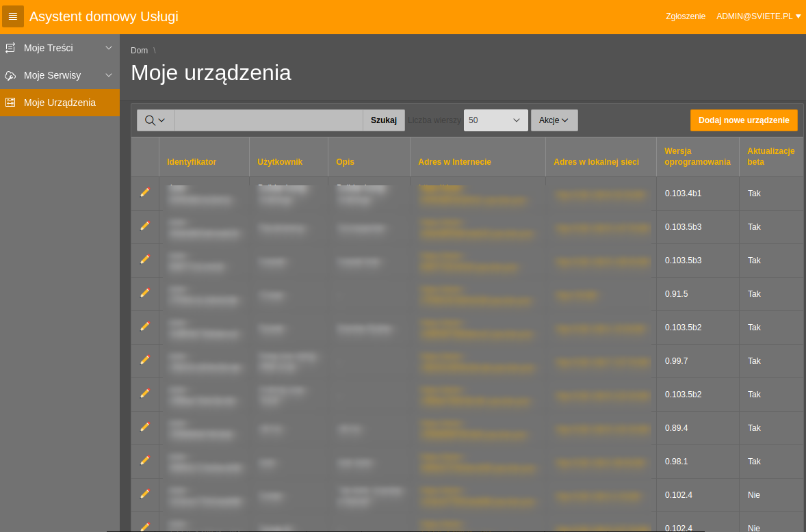Open the Zgłoszenie link in header

click(x=685, y=16)
